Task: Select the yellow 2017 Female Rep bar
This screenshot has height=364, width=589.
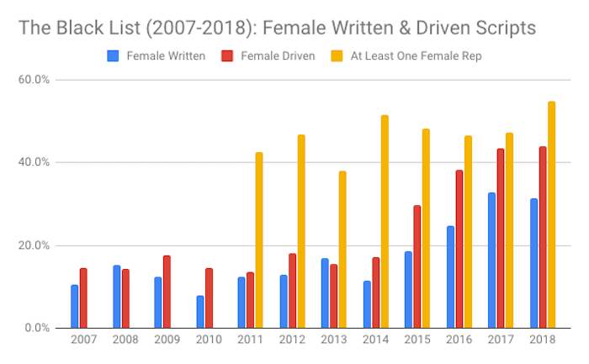Action: point(509,230)
